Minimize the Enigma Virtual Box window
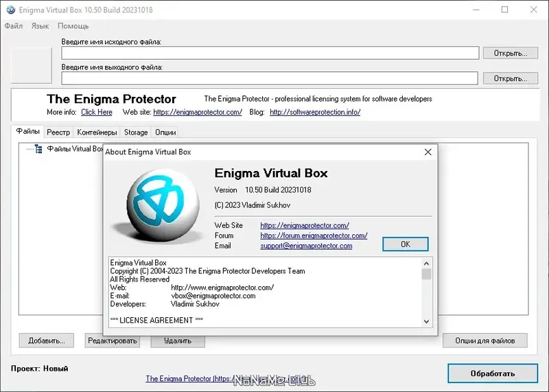The image size is (549, 392). (x=476, y=10)
